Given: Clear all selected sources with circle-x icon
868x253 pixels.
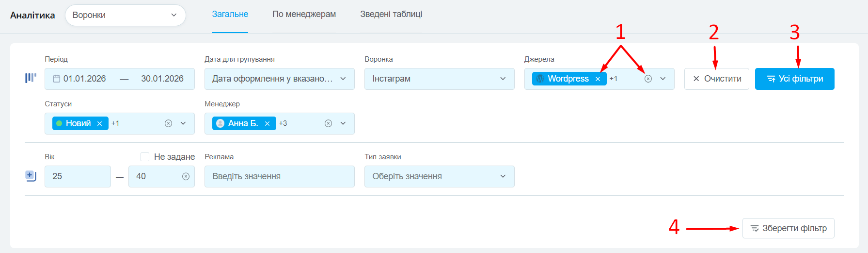Looking at the screenshot, I should point(648,79).
